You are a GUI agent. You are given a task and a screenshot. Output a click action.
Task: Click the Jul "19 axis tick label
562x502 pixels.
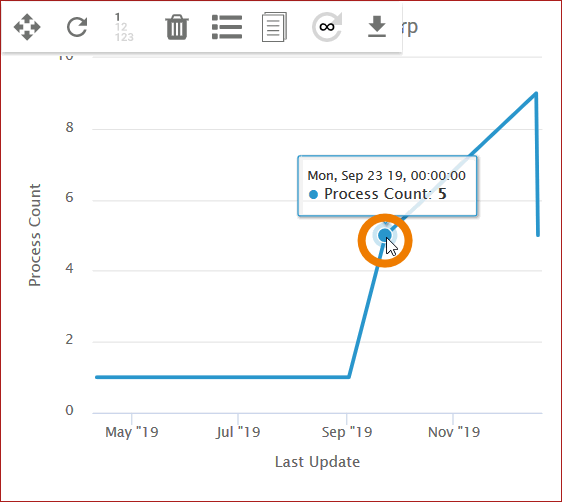238,432
